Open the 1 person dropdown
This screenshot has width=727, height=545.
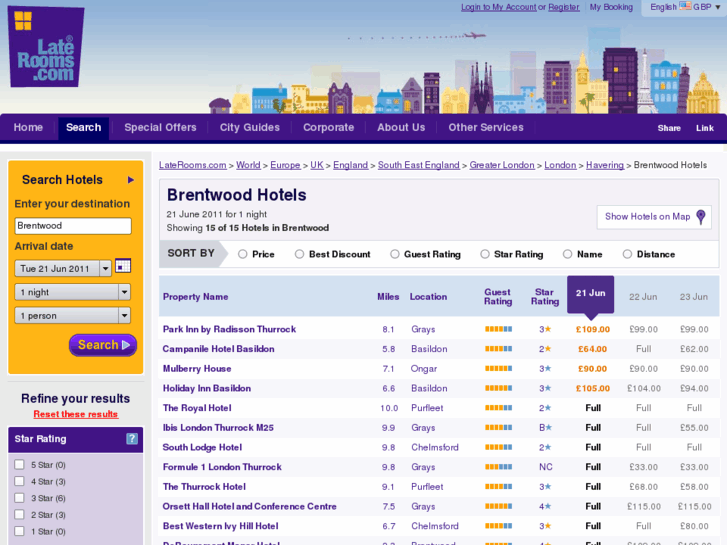point(72,316)
